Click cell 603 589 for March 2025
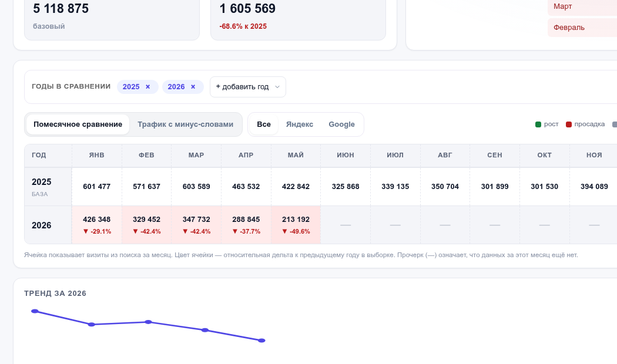This screenshot has width=617, height=364. click(x=196, y=187)
